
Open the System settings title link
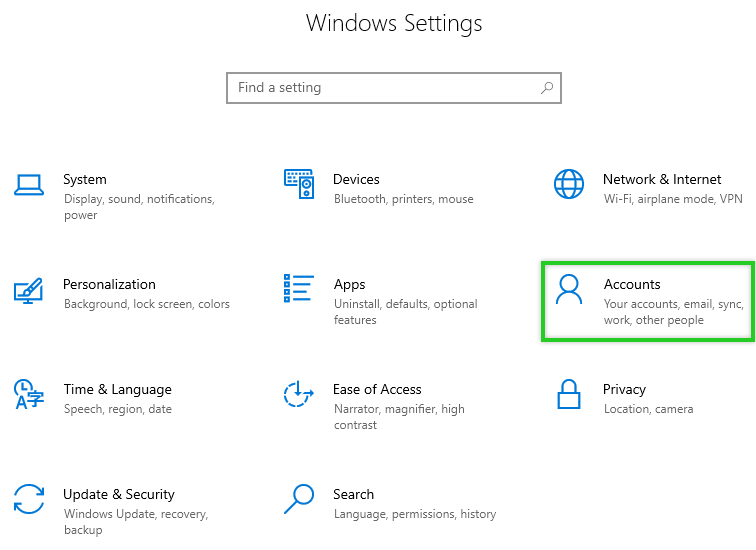pyautogui.click(x=85, y=180)
